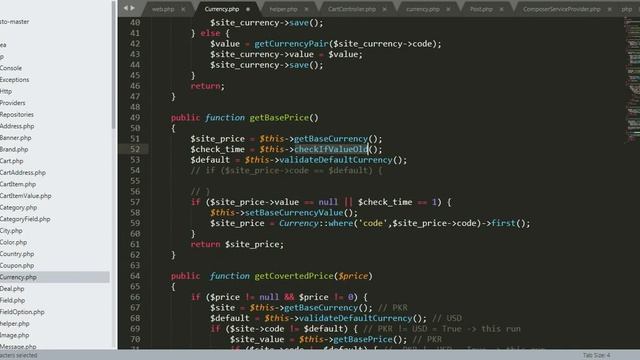This screenshot has width=640, height=360.
Task: Close the web.php tab
Action: pos(183,9)
